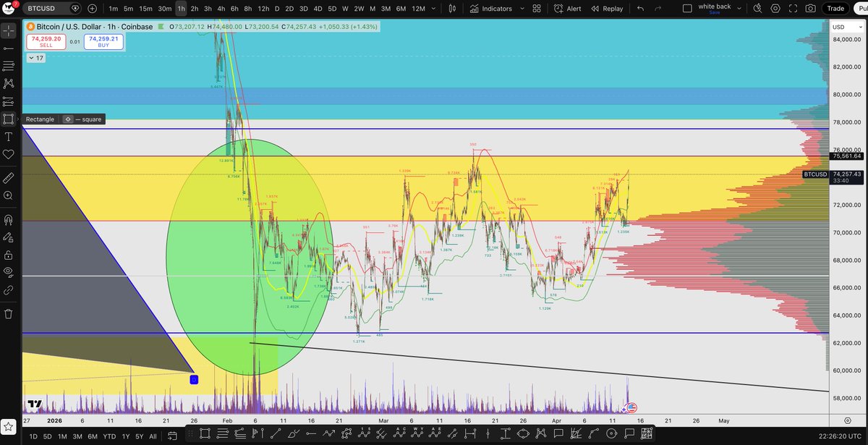The image size is (868, 445).
Task: Select the Text tool in sidebar
Action: point(9,137)
